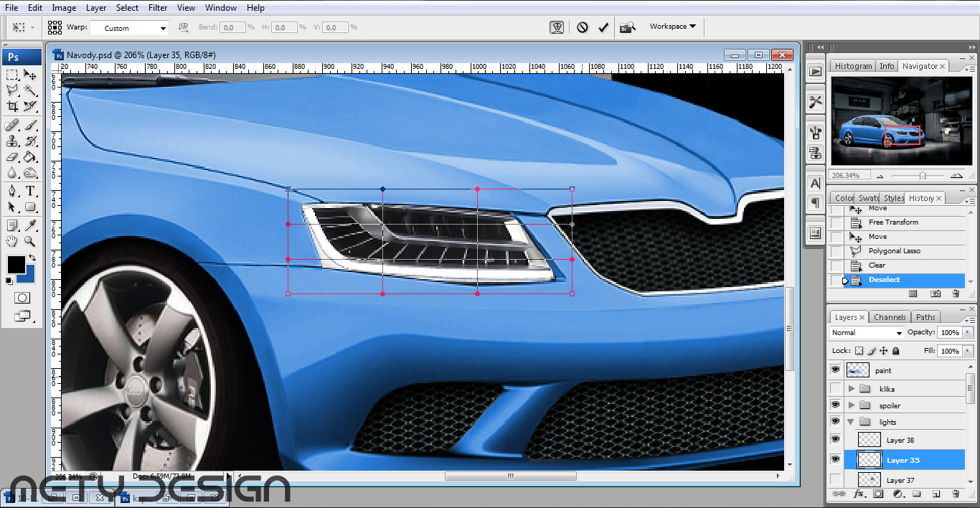Open the Actions panel icon in dock

coord(815,71)
